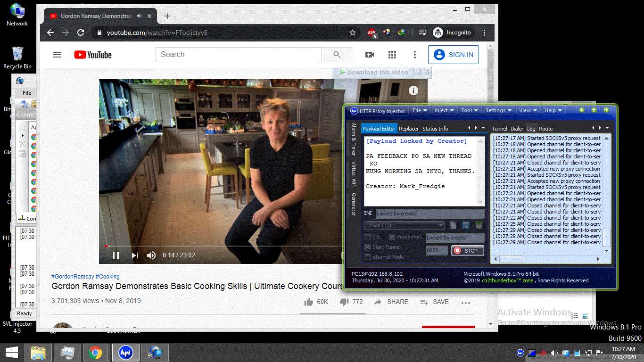Image resolution: width=644 pixels, height=362 pixels.
Task: Open the Alarm & Timer side tab
Action: tap(354, 139)
